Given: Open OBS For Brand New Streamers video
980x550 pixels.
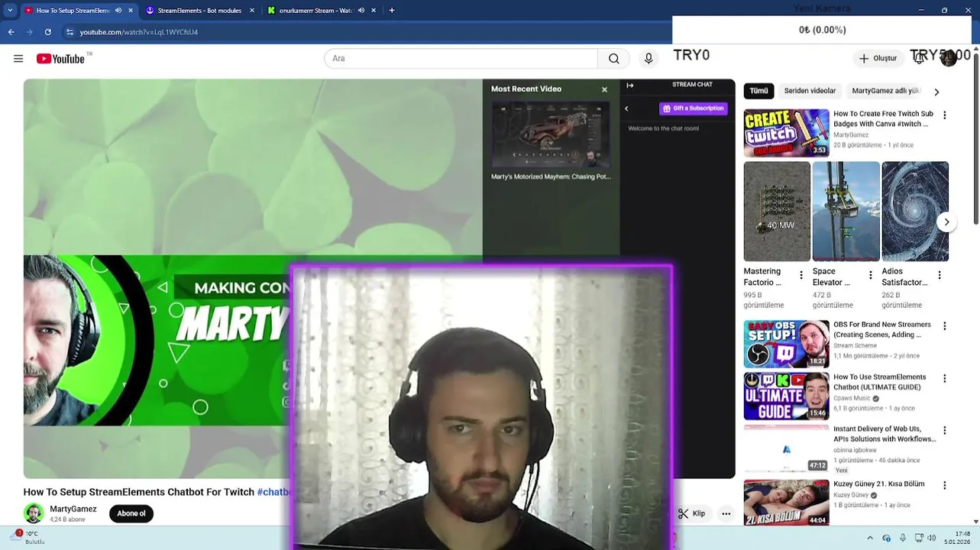Looking at the screenshot, I should 786,344.
